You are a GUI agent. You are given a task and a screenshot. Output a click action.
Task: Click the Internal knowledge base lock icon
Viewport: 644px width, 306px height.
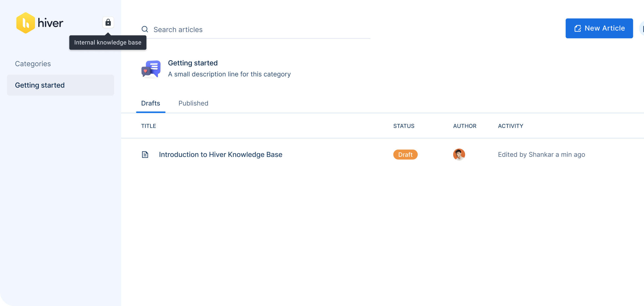pos(108,22)
